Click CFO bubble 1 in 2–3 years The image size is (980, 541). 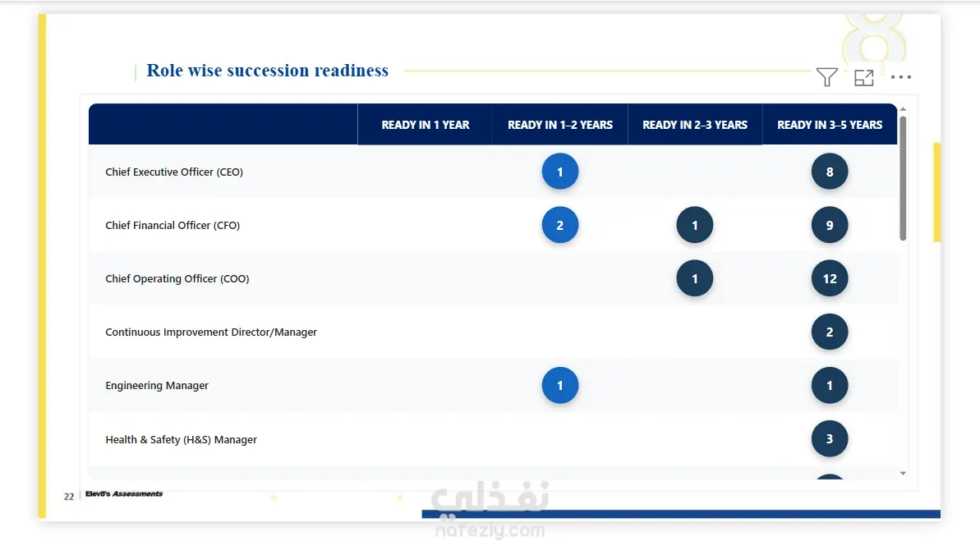tap(694, 225)
